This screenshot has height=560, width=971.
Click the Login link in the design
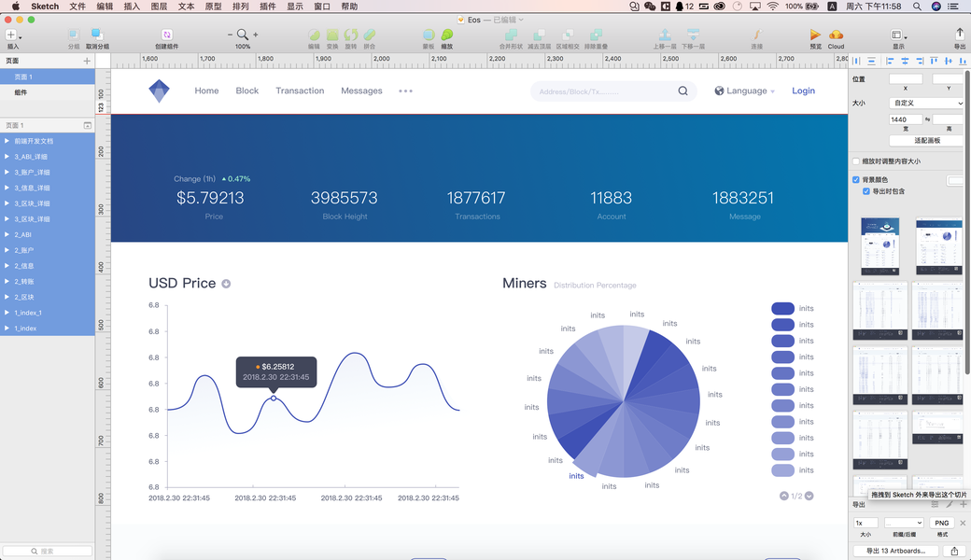[x=803, y=91]
